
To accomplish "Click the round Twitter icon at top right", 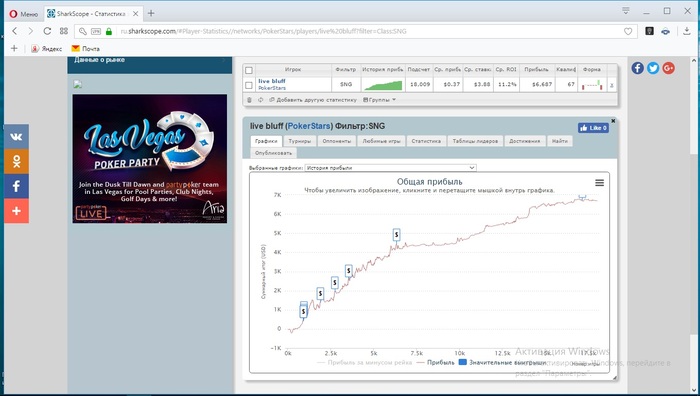I will pos(653,68).
